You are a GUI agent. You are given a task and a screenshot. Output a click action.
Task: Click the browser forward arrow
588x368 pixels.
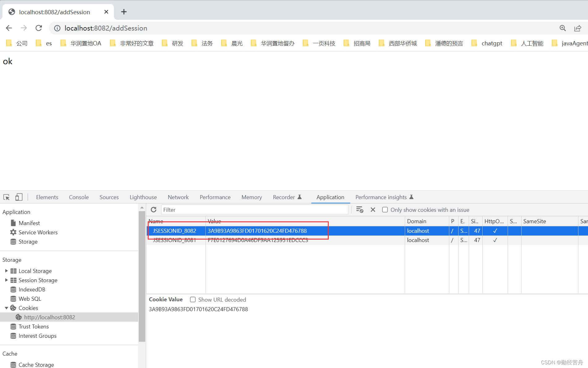[24, 28]
